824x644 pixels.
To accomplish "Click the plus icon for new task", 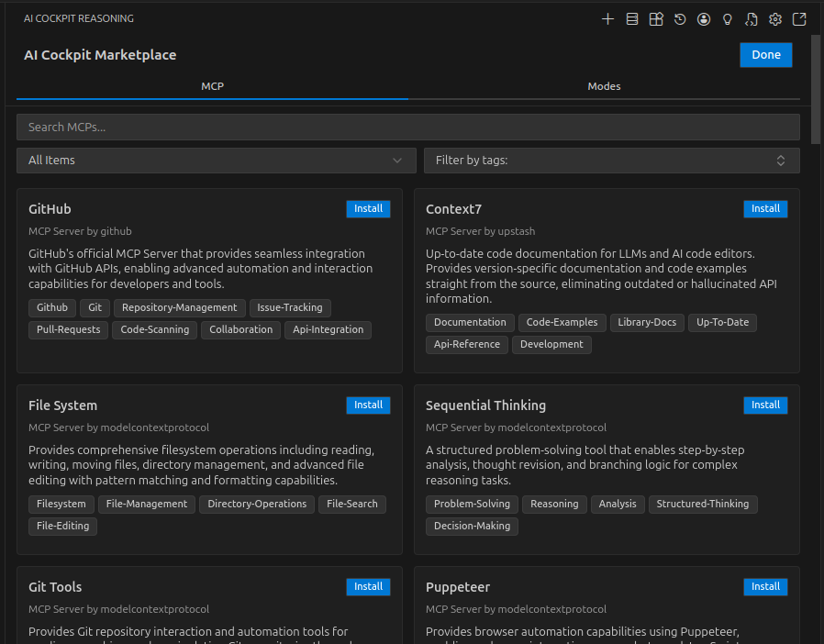I will 607,19.
